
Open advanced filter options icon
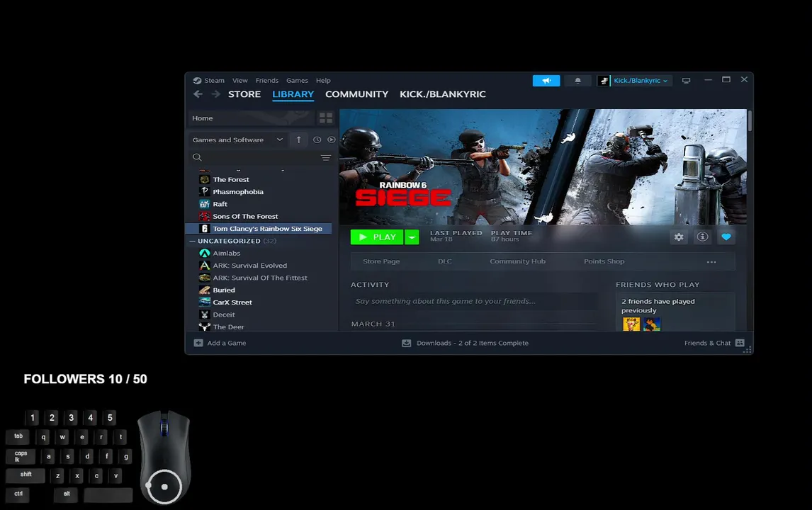326,157
